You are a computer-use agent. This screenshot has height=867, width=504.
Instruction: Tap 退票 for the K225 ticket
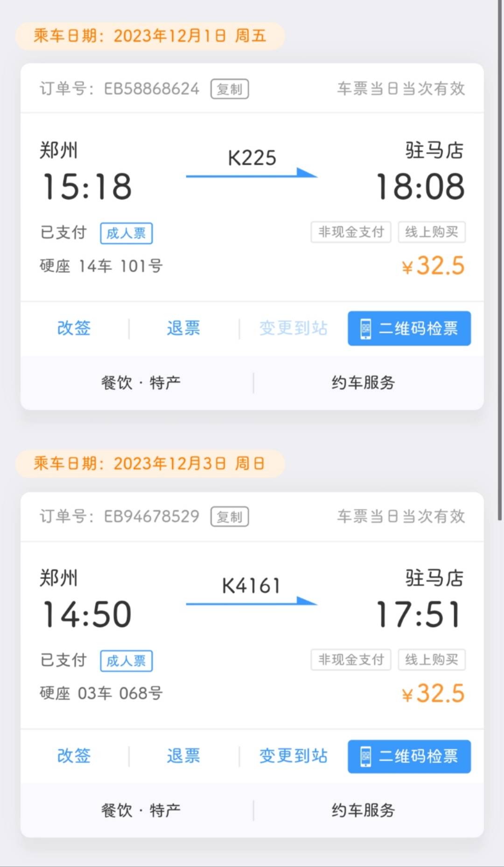coord(183,328)
